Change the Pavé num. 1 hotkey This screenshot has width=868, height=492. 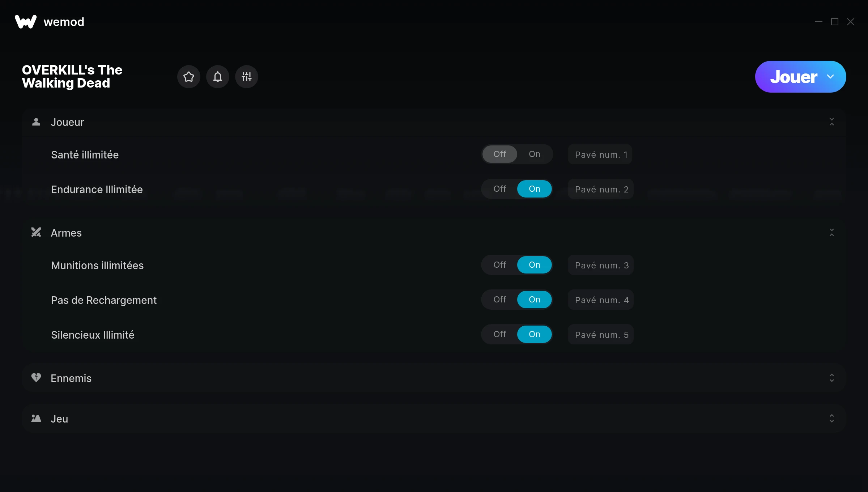click(x=600, y=154)
